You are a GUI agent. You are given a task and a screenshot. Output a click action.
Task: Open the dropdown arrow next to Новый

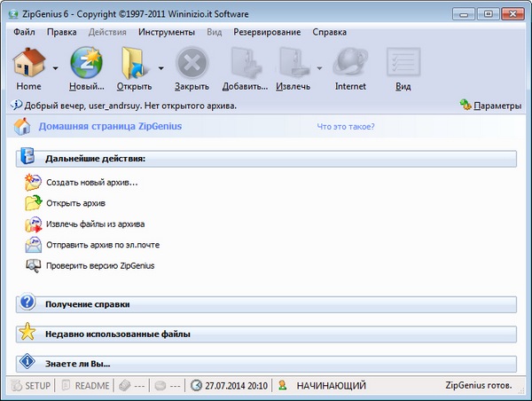pos(108,67)
